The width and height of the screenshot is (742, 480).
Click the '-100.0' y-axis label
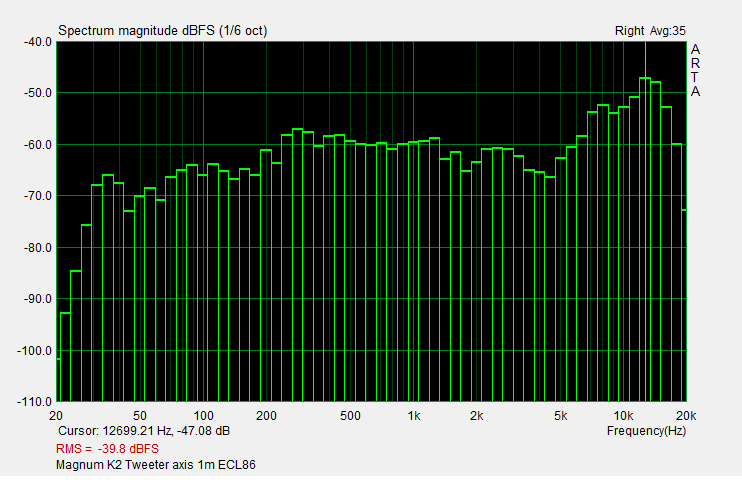(35, 351)
